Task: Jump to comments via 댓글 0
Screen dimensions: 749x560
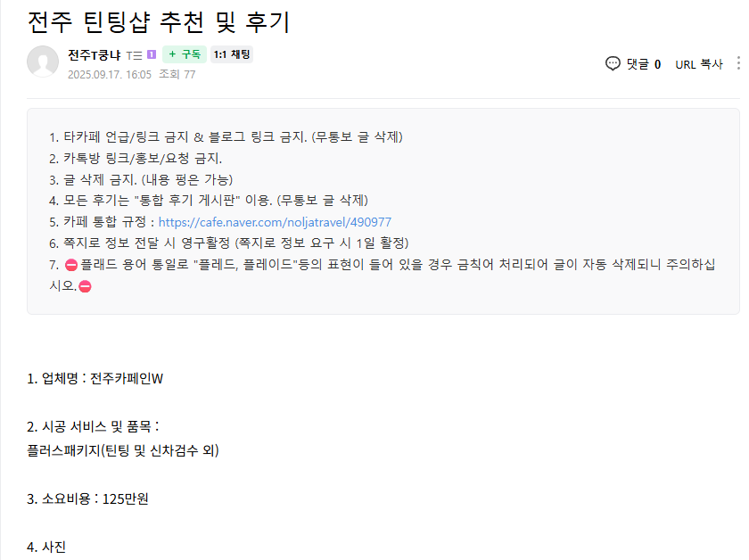Action: pyautogui.click(x=643, y=64)
